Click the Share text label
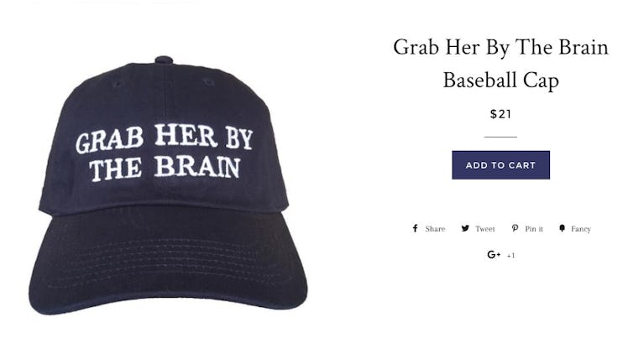 coord(436,229)
